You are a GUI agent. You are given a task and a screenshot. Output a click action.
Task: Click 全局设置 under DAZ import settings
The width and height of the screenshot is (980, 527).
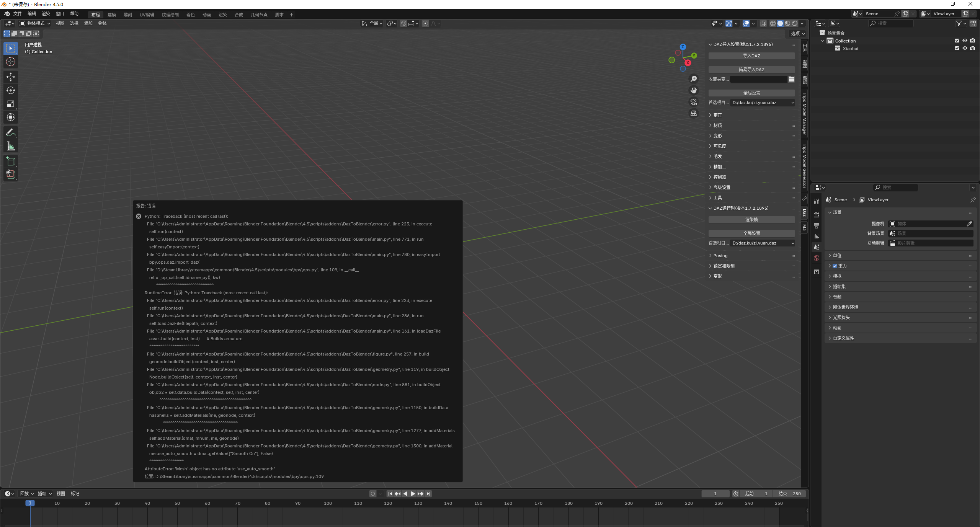[x=751, y=93]
